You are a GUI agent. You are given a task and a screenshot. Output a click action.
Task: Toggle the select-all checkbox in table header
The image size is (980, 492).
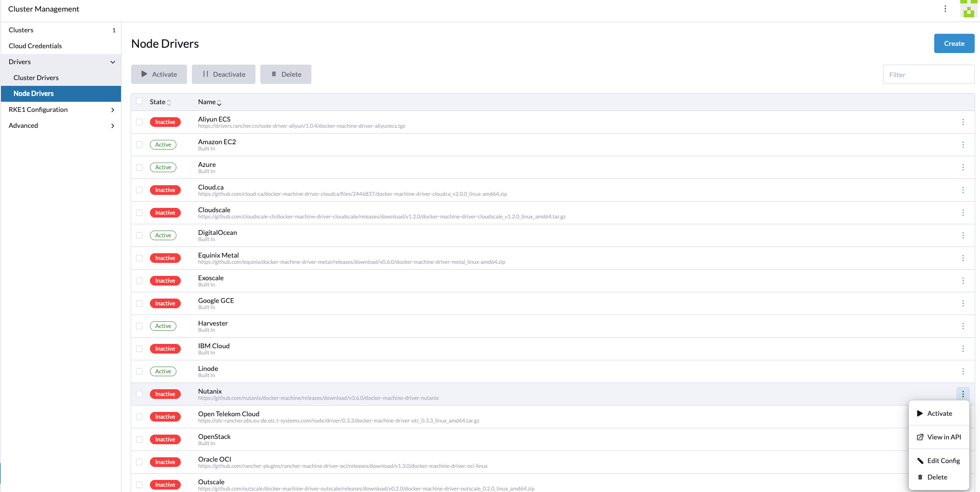[139, 101]
